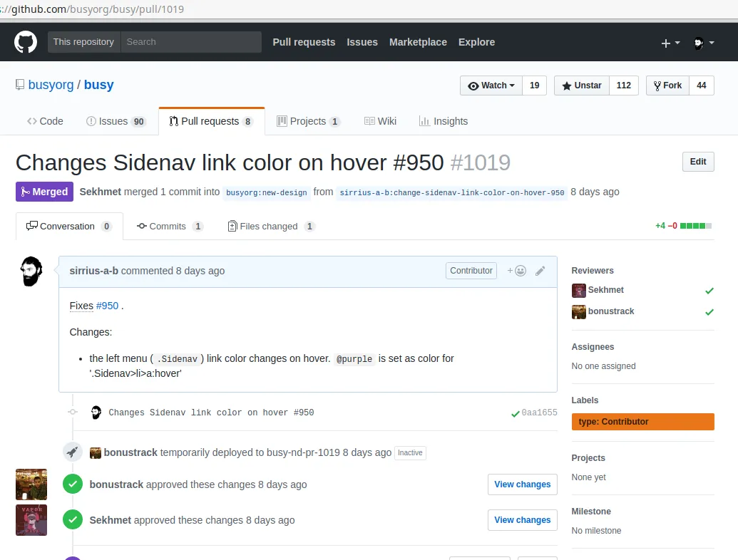Switch to the Code tab
Screen dimensions: 738x560
(45, 121)
